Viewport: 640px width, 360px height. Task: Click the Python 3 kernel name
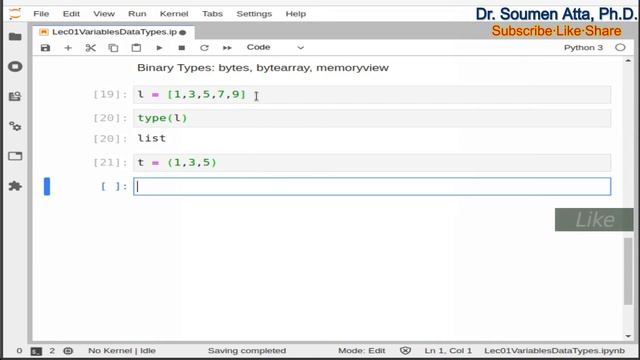pos(583,47)
